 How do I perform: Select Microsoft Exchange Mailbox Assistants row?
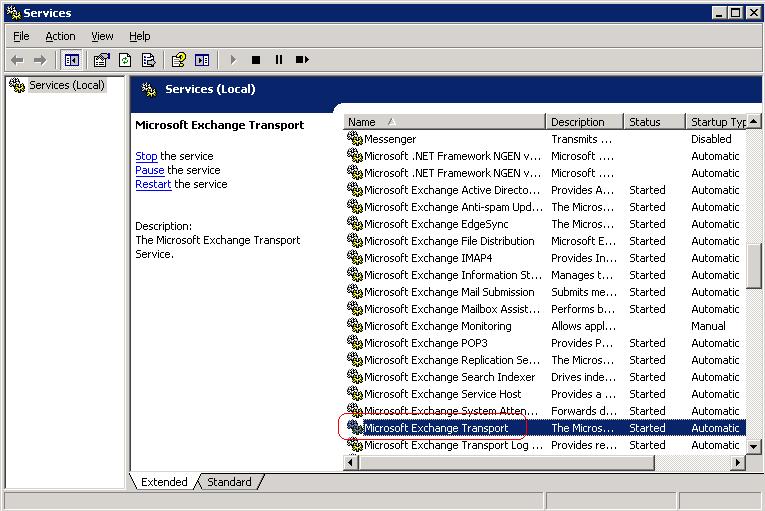[544, 309]
